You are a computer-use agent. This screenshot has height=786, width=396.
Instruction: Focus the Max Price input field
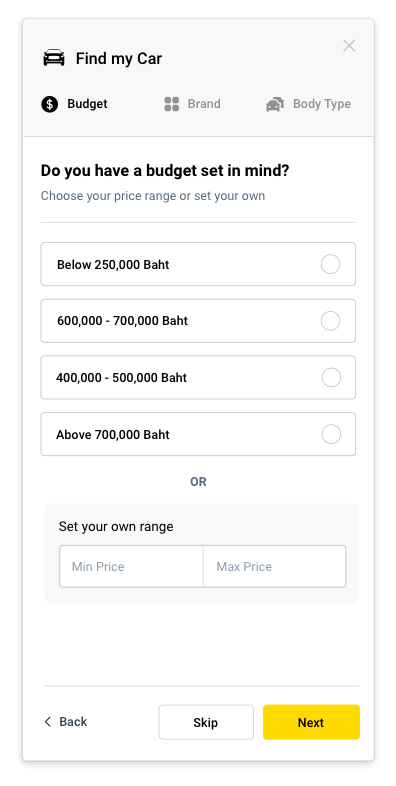pyautogui.click(x=274, y=566)
